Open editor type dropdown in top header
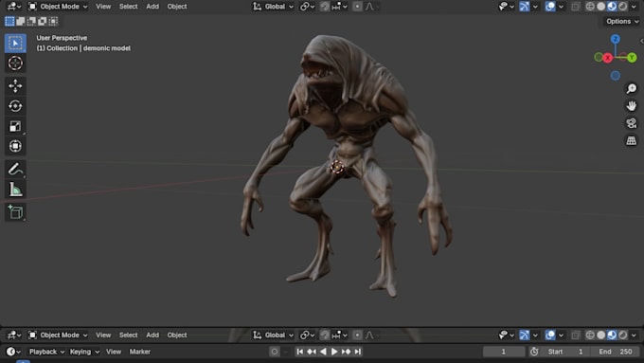This screenshot has width=644, height=363. pyautogui.click(x=14, y=7)
